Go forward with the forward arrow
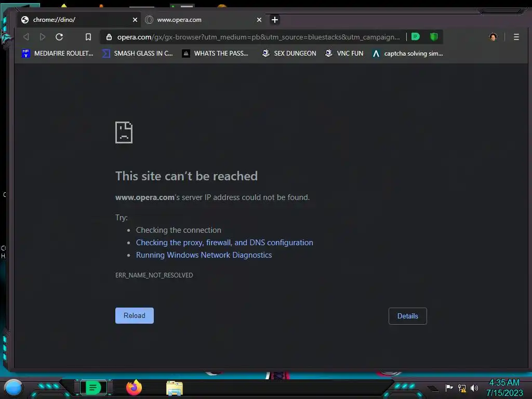 [x=43, y=37]
